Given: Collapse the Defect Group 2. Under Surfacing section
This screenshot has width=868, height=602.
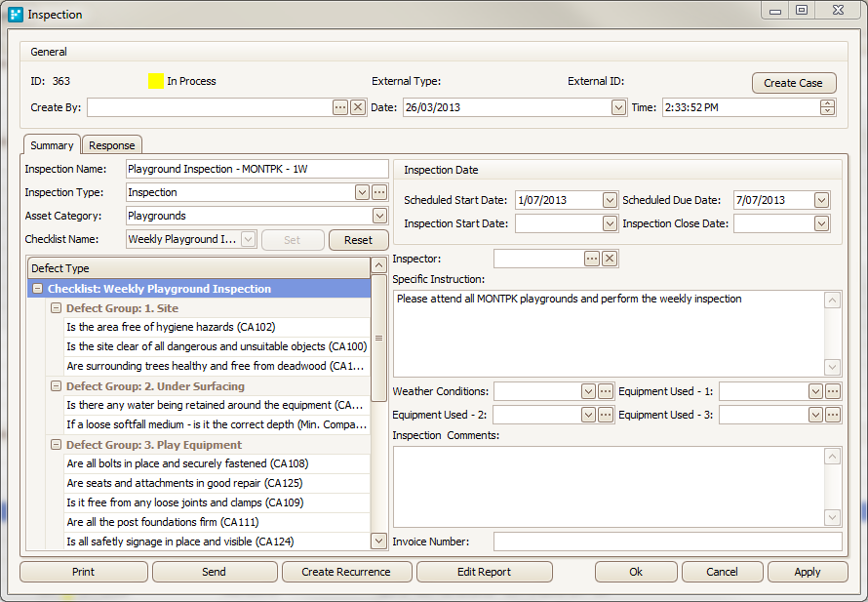Looking at the screenshot, I should coord(56,385).
